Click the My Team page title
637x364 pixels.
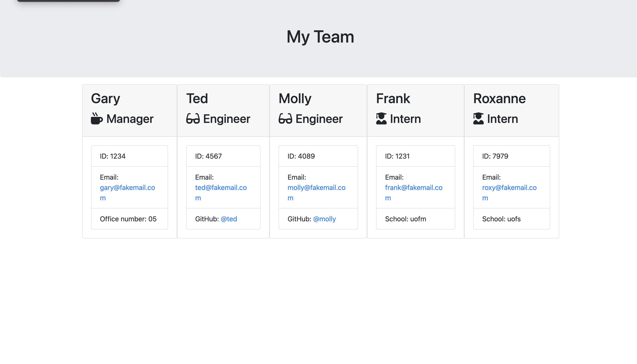coord(320,37)
